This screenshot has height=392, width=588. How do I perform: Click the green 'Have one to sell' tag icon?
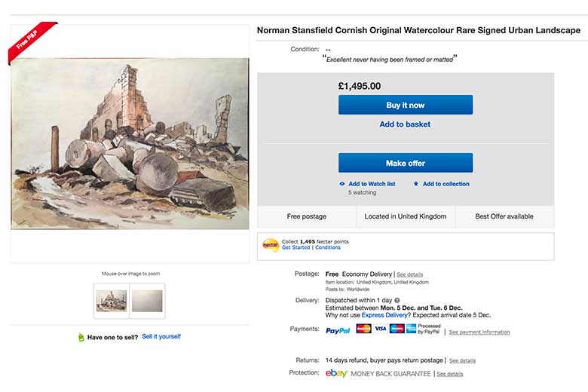(x=81, y=337)
